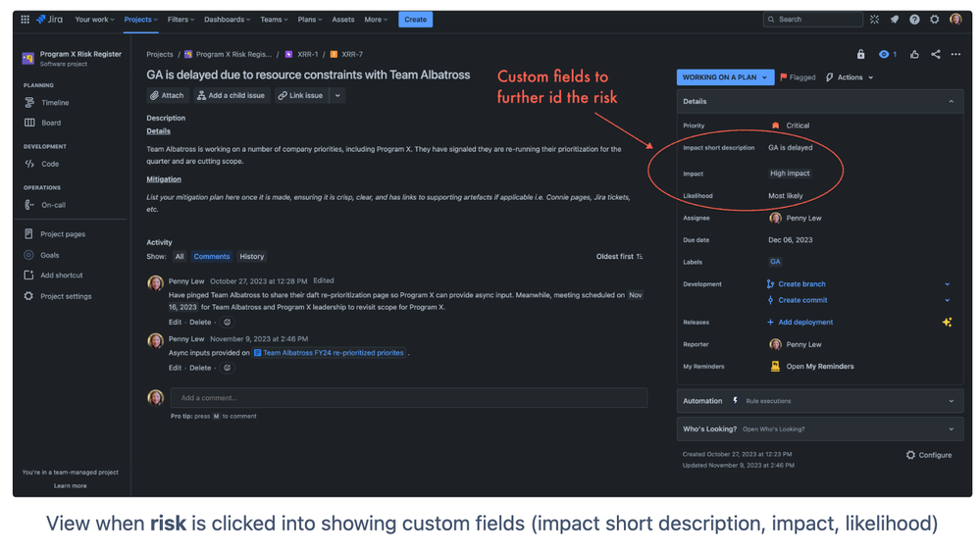Open the Actions dropdown
Image resolution: width=980 pixels, height=552 pixels.
(x=850, y=77)
